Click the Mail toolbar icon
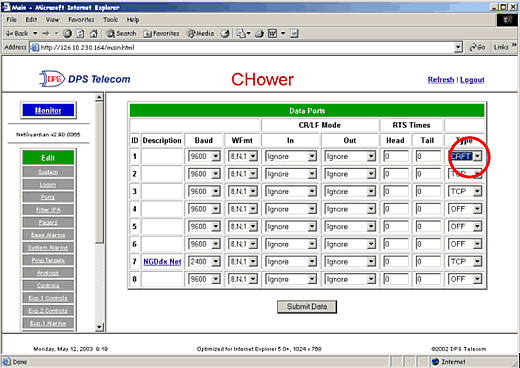 pos(241,33)
